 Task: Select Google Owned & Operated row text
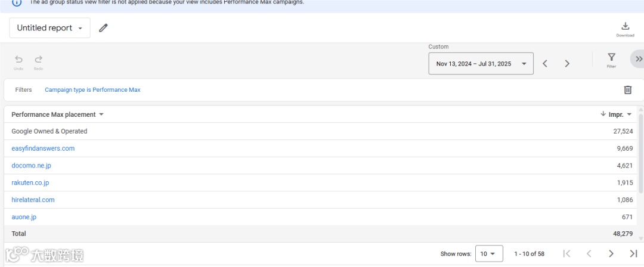coord(49,132)
